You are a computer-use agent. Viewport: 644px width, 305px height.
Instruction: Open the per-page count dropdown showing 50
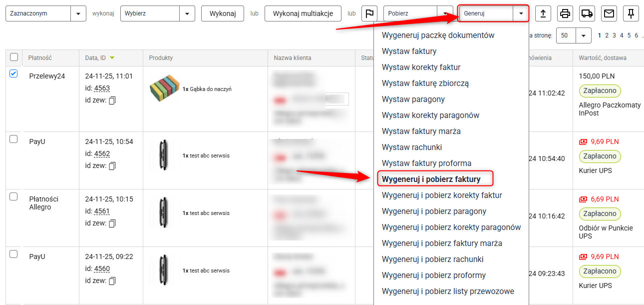pyautogui.click(x=583, y=35)
